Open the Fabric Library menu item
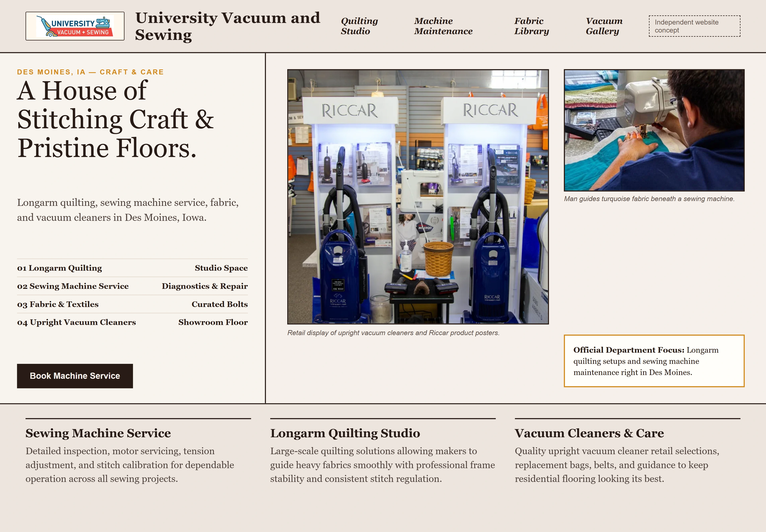The width and height of the screenshot is (766, 532). point(531,26)
